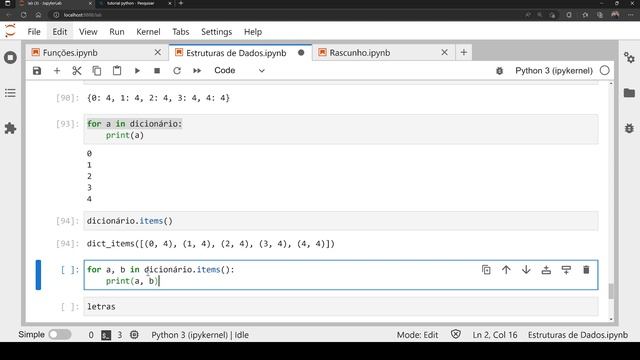Screen dimensions: 640x360
Task: Click terminal count icon in status bar
Action: click(106, 335)
